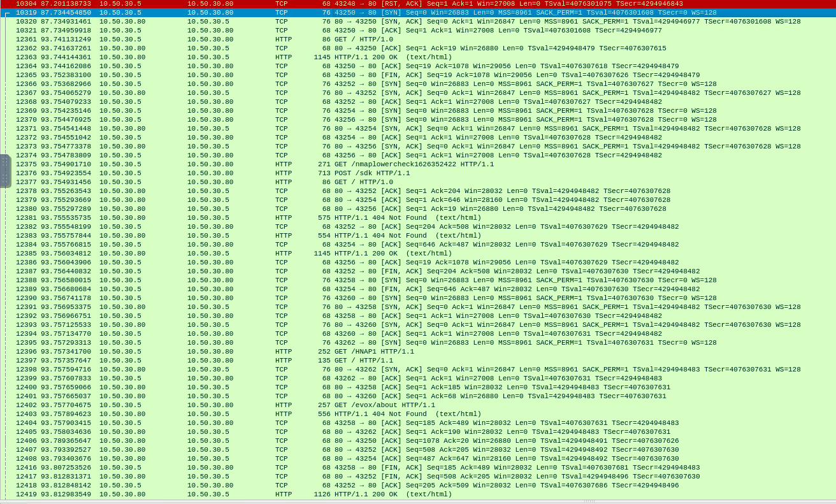Click the pane splitter grip at bottom
The image size is (836, 504).
(589, 501)
